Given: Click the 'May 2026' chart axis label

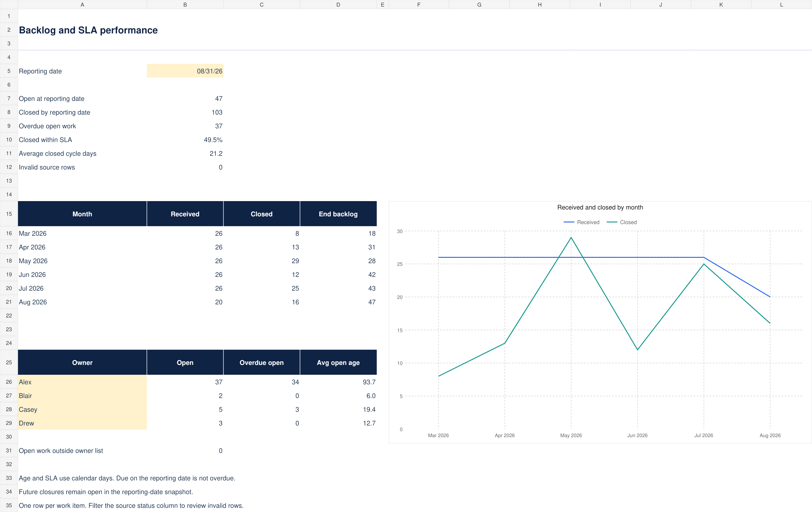Looking at the screenshot, I should [x=571, y=435].
